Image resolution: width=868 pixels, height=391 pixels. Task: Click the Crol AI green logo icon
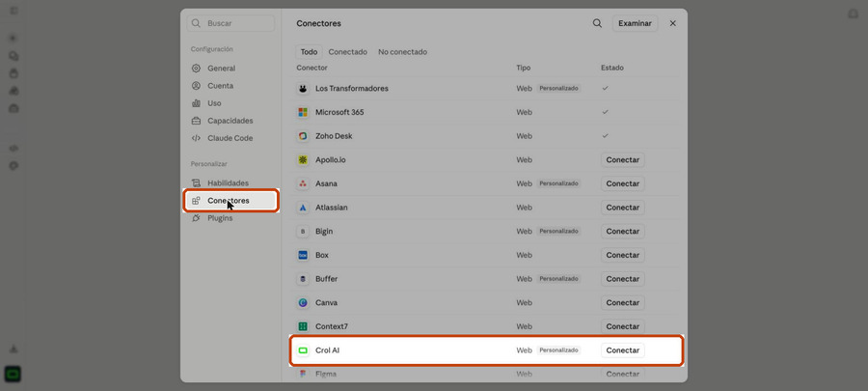coord(303,350)
